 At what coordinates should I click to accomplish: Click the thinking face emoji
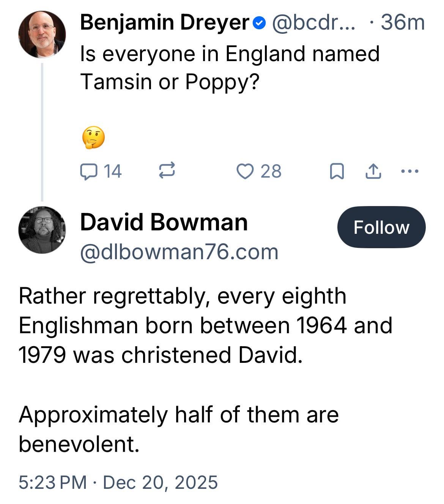[x=93, y=137]
